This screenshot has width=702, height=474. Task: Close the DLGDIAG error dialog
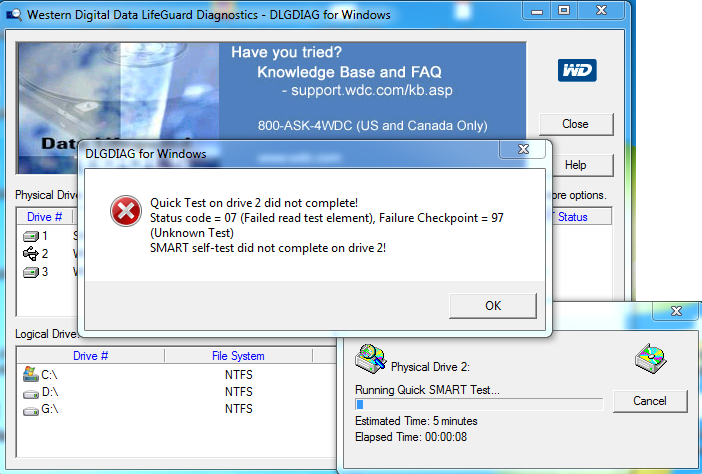point(523,149)
